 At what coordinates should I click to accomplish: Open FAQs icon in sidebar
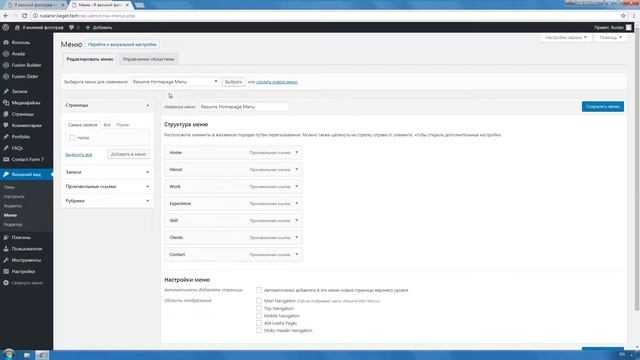pyautogui.click(x=6, y=148)
